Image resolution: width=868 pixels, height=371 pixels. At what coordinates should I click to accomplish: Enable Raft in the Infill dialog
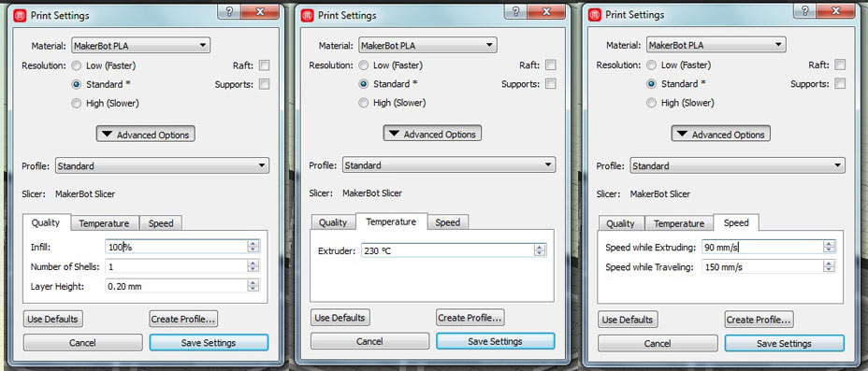[x=265, y=65]
